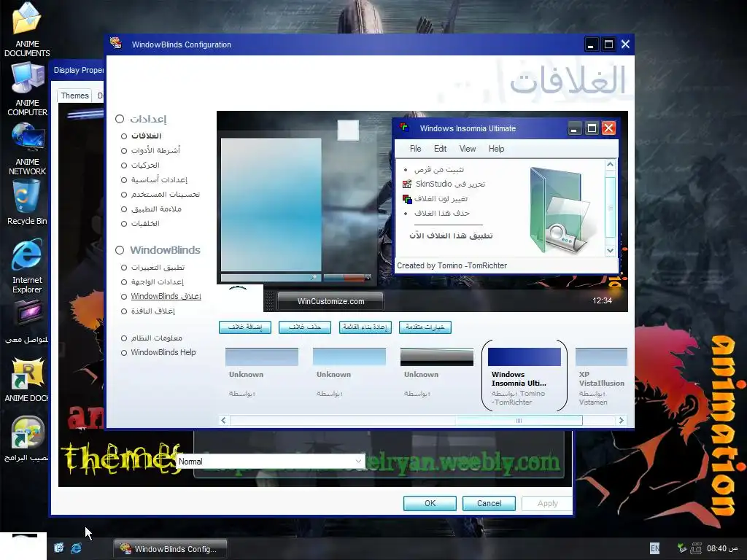This screenshot has height=560, width=747.
Task: Open the Normal combo box in Display Properties
Action: (x=271, y=461)
